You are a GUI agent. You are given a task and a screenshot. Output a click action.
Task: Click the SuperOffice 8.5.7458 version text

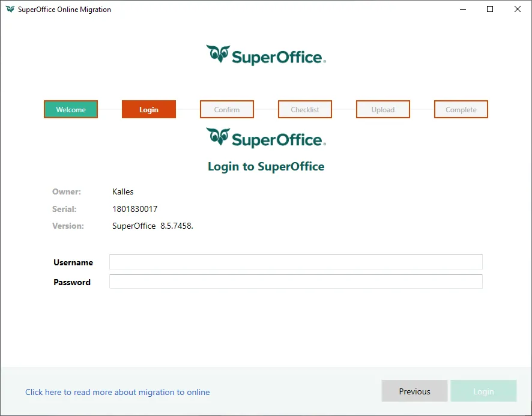tap(153, 226)
